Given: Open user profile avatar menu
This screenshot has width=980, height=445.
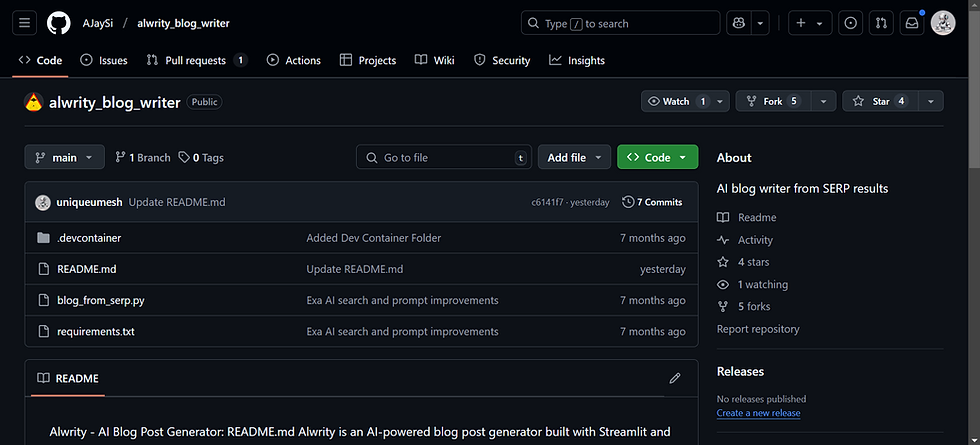Looking at the screenshot, I should 942,23.
